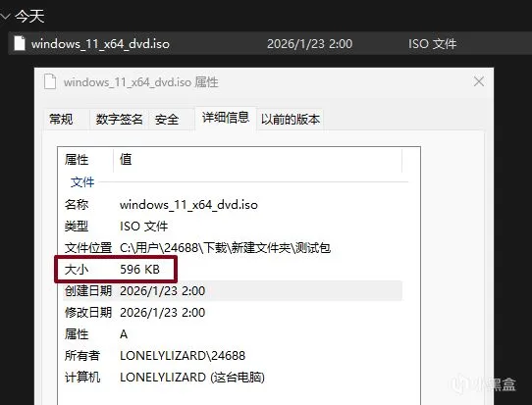The width and height of the screenshot is (532, 405).
Task: Open the 以前的版本 tab
Action: pyautogui.click(x=291, y=120)
